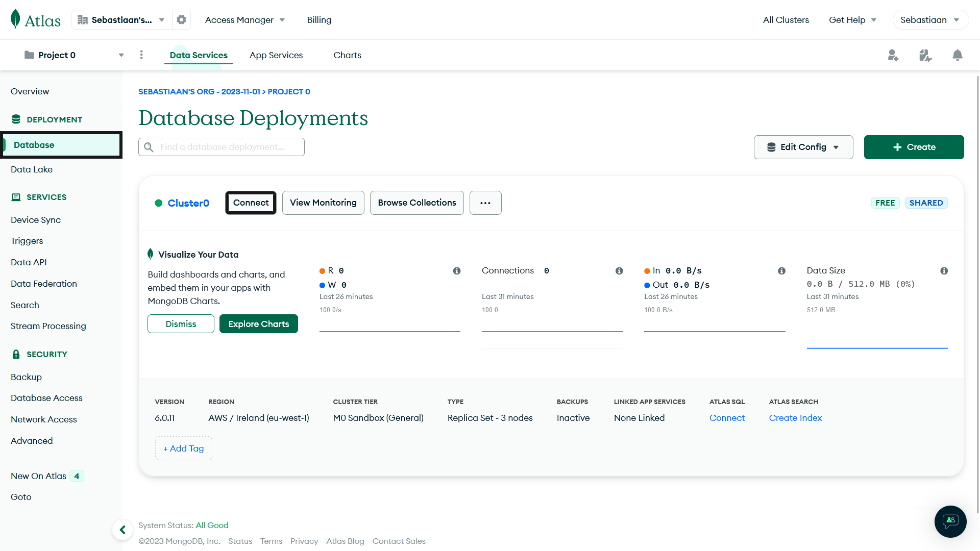
Task: Click the database deployment search field
Action: click(x=221, y=147)
